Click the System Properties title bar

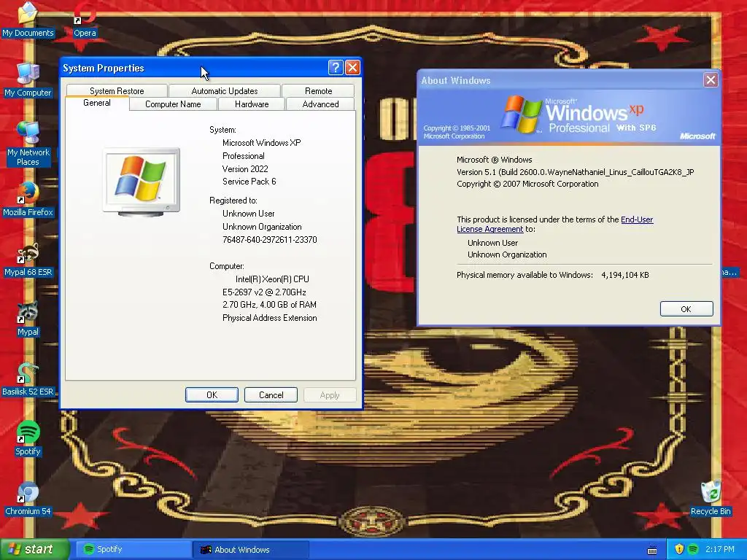pyautogui.click(x=193, y=68)
